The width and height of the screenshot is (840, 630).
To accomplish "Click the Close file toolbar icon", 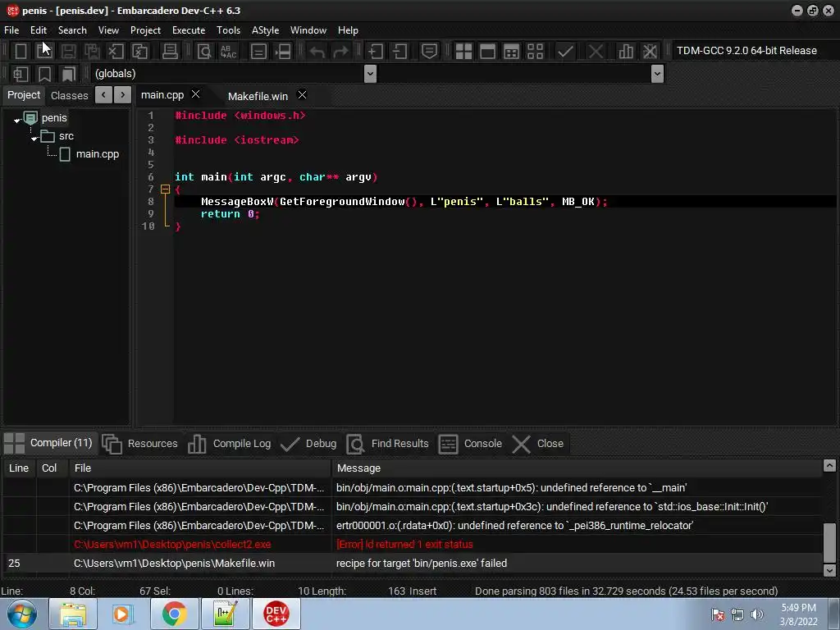I will point(116,52).
